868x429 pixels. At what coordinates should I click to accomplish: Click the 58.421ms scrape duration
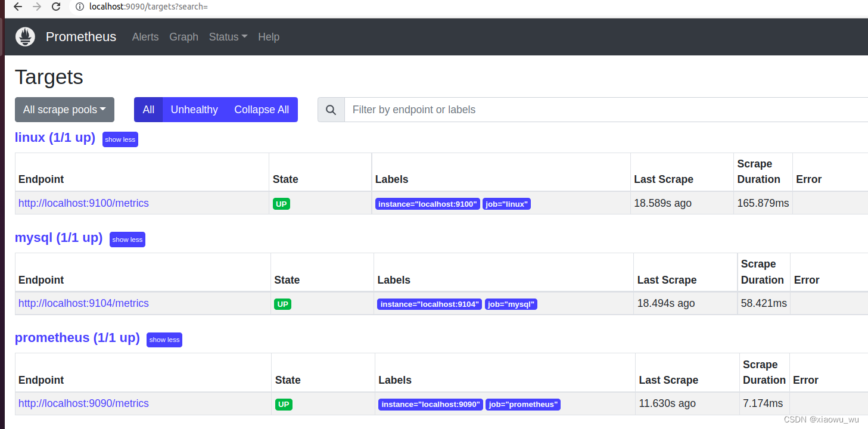coord(764,303)
